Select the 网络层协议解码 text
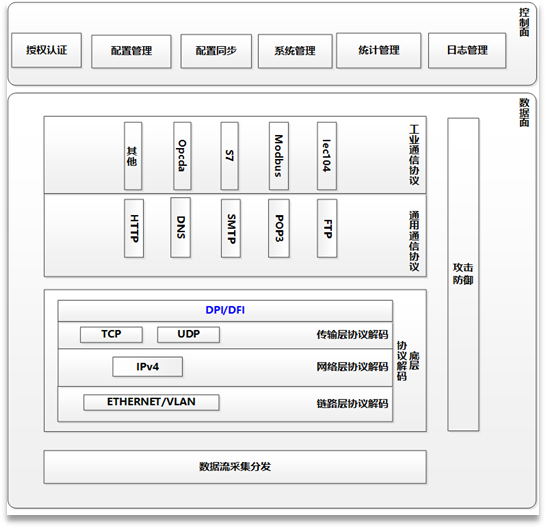The height and width of the screenshot is (528, 546). click(352, 367)
